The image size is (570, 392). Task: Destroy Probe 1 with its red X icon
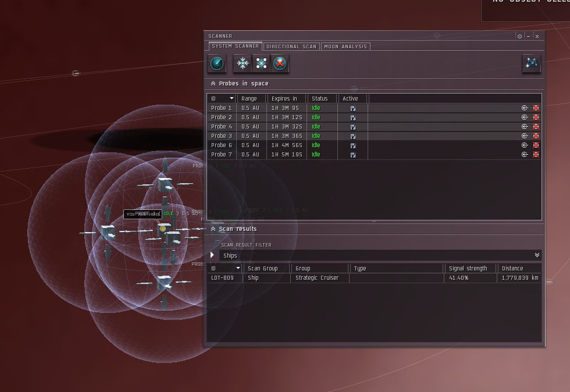click(x=536, y=108)
